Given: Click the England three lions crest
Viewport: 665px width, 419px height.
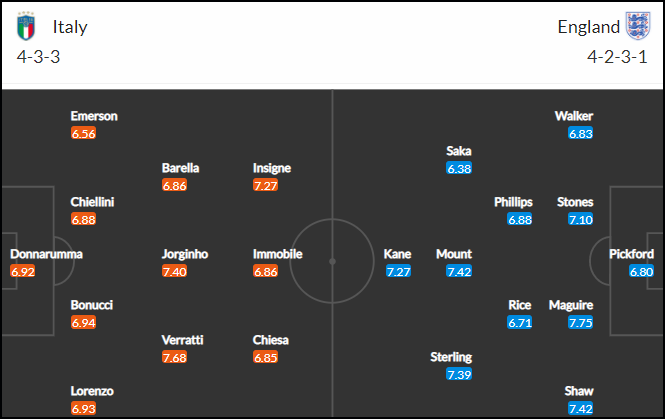Looking at the screenshot, I should click(638, 26).
